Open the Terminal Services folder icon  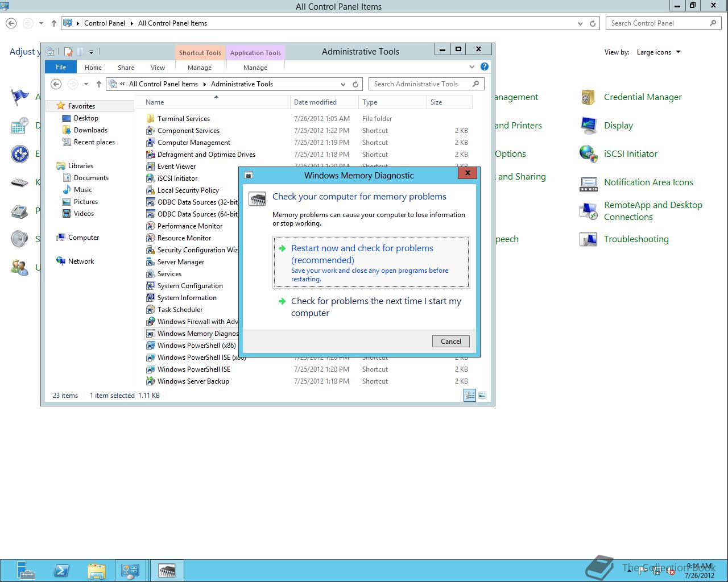(150, 118)
